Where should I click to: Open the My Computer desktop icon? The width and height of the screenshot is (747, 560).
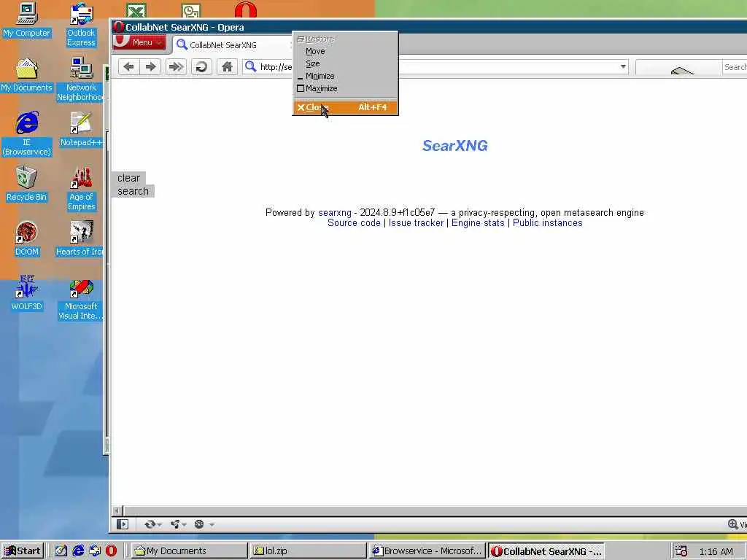point(26,21)
